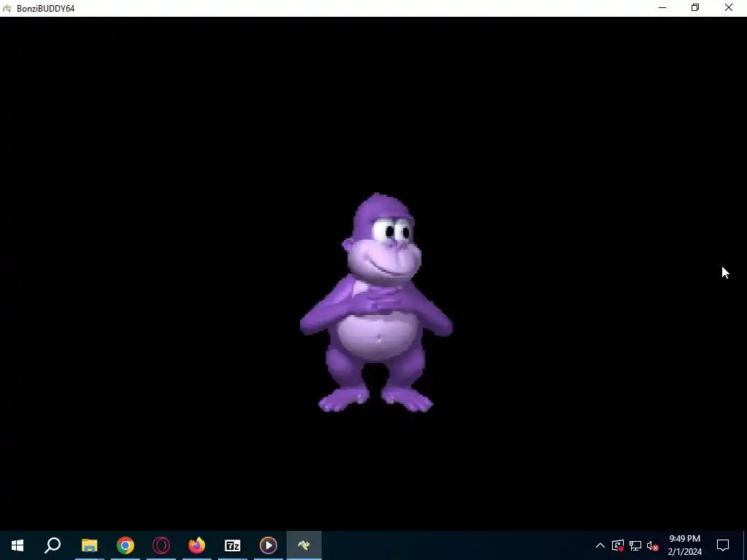Open the network status tray icon
The width and height of the screenshot is (747, 560).
coord(635,545)
